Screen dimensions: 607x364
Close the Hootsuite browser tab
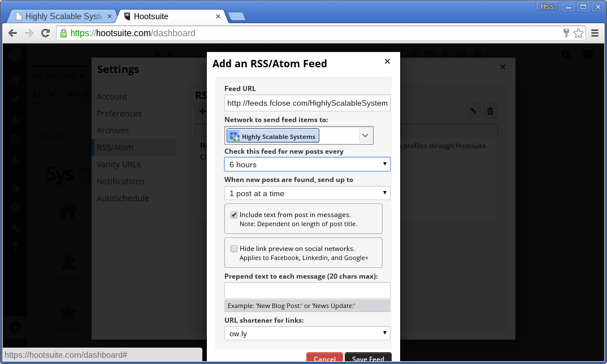218,16
